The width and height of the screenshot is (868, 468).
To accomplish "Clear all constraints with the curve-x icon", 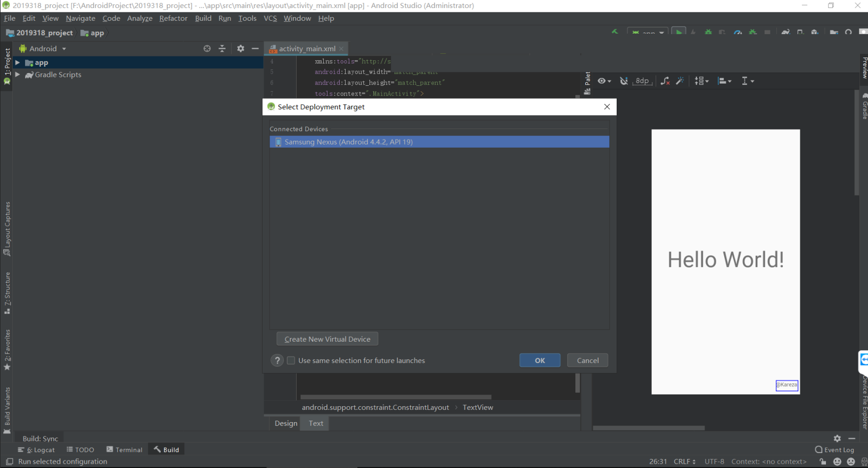I will 665,81.
